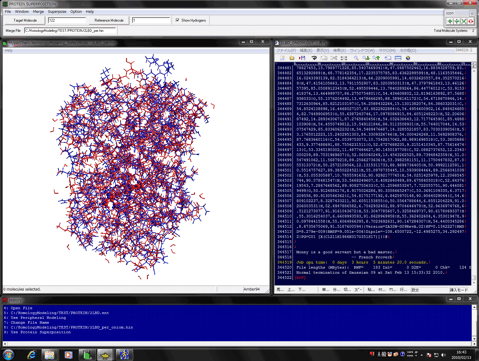Click the magnifier search icon in editor toolbar
This screenshot has width=479, height=361.
click(x=356, y=58)
